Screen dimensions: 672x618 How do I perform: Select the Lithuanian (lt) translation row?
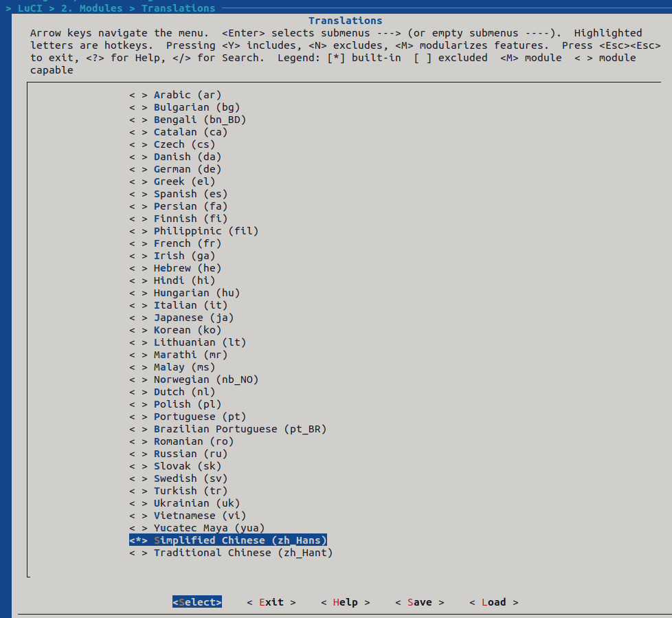click(x=188, y=342)
